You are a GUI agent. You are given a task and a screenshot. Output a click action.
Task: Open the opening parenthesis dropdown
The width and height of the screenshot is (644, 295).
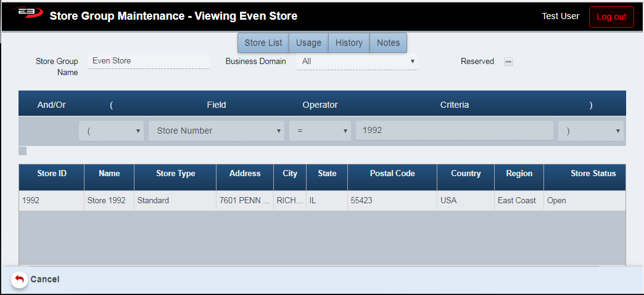111,131
